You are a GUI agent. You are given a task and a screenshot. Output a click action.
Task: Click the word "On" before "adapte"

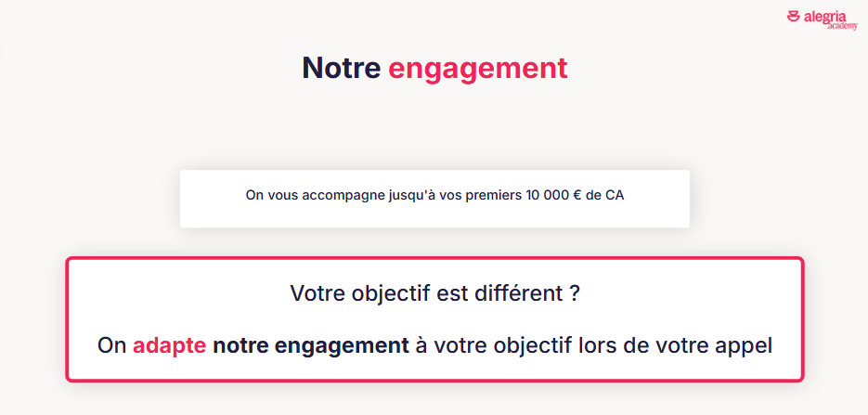tap(111, 345)
